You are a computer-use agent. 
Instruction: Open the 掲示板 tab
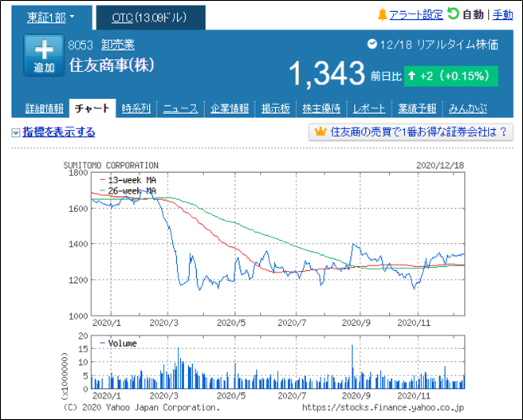click(x=276, y=108)
